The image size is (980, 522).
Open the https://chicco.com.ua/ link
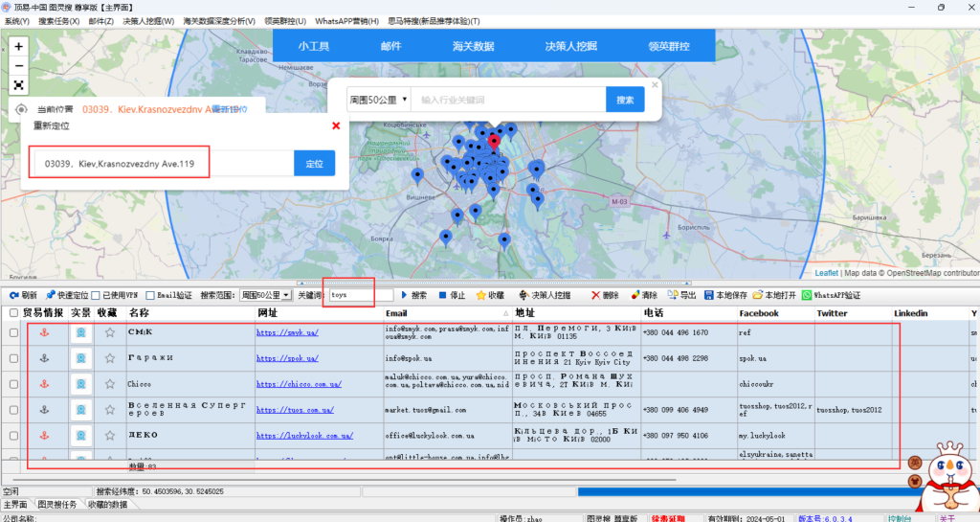(301, 384)
